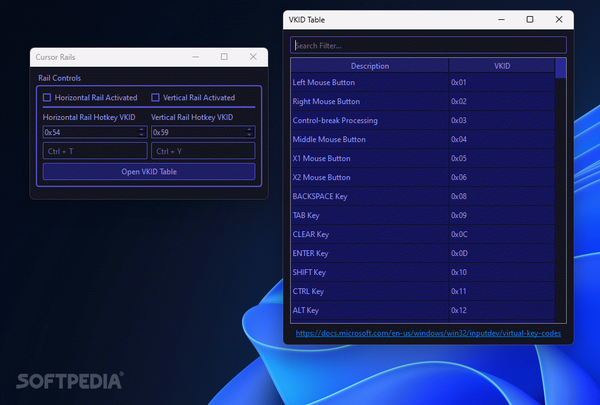The width and height of the screenshot is (600, 405).
Task: Select the ENTER Key row
Action: click(423, 253)
